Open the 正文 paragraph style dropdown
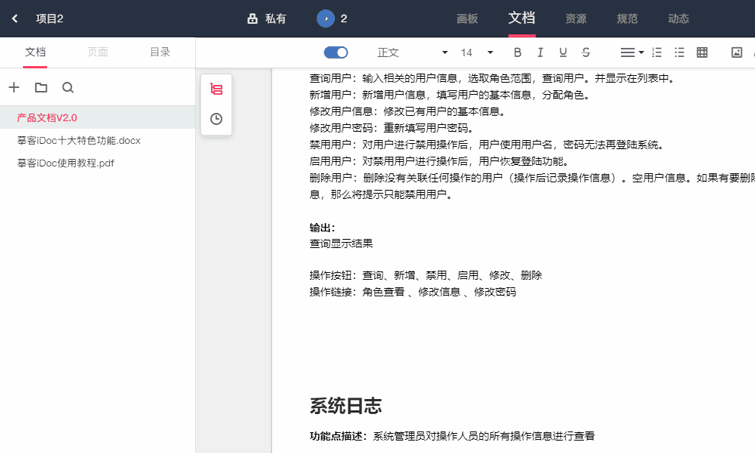 click(412, 52)
